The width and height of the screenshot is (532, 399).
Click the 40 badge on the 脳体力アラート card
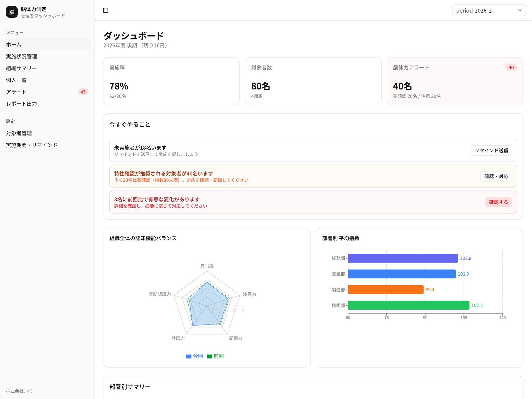(x=511, y=67)
